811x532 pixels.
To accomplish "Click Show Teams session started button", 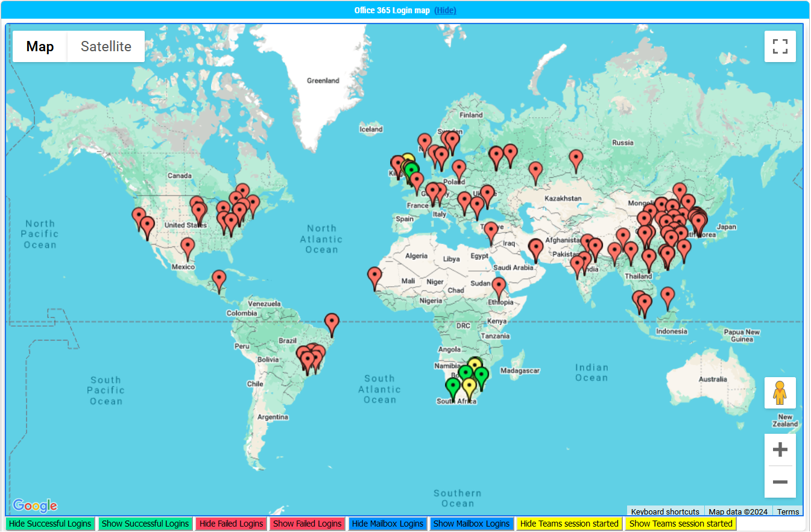I will [681, 524].
